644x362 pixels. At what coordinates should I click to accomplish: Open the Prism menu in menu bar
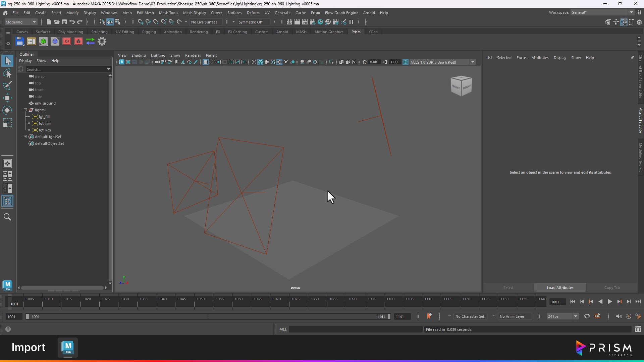coord(315,13)
